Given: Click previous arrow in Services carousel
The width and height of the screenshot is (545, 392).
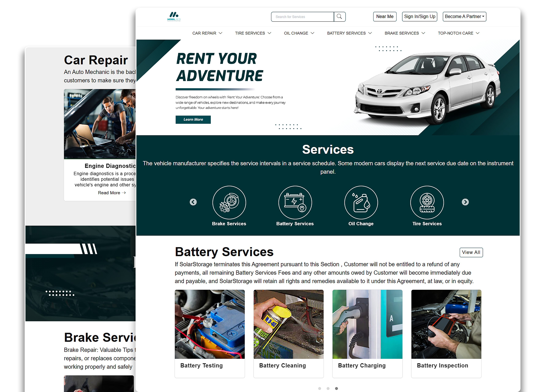Looking at the screenshot, I should tap(193, 202).
